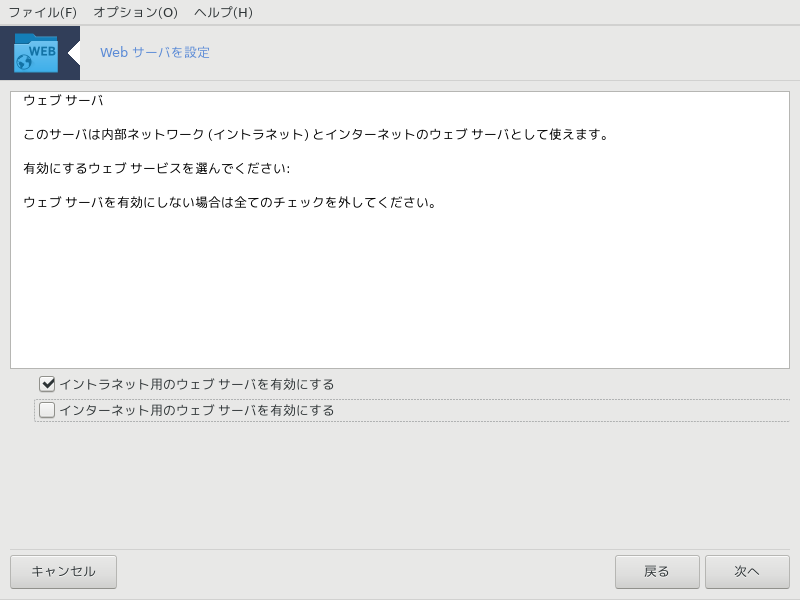Viewport: 800px width, 600px height.
Task: Open the オプション(O) menu
Action: [x=136, y=12]
